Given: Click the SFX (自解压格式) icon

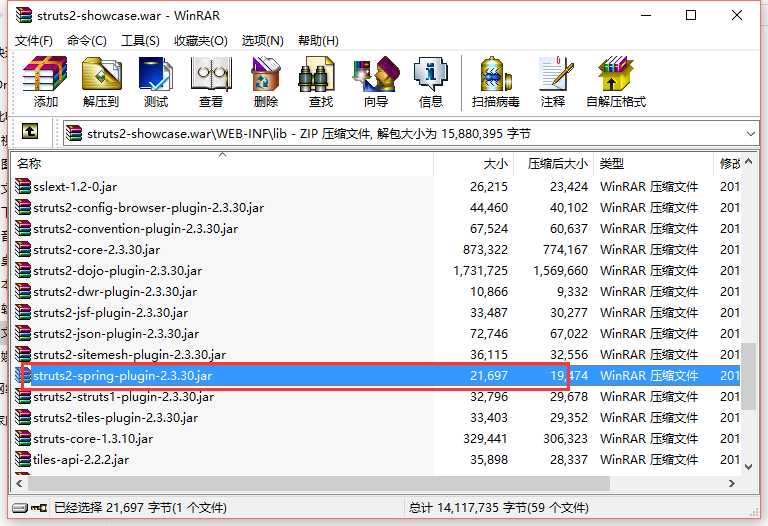Looking at the screenshot, I should point(616,74).
